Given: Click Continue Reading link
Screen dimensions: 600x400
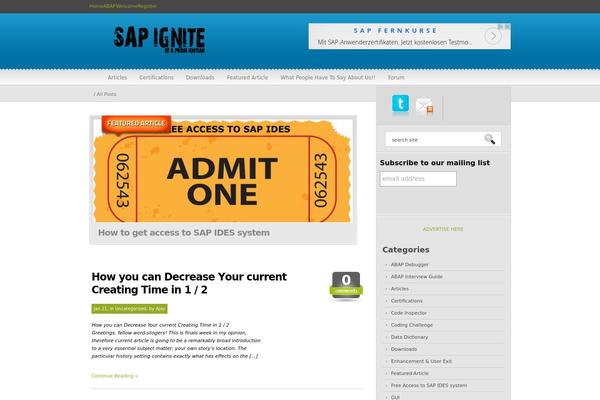Looking at the screenshot, I should [x=114, y=376].
